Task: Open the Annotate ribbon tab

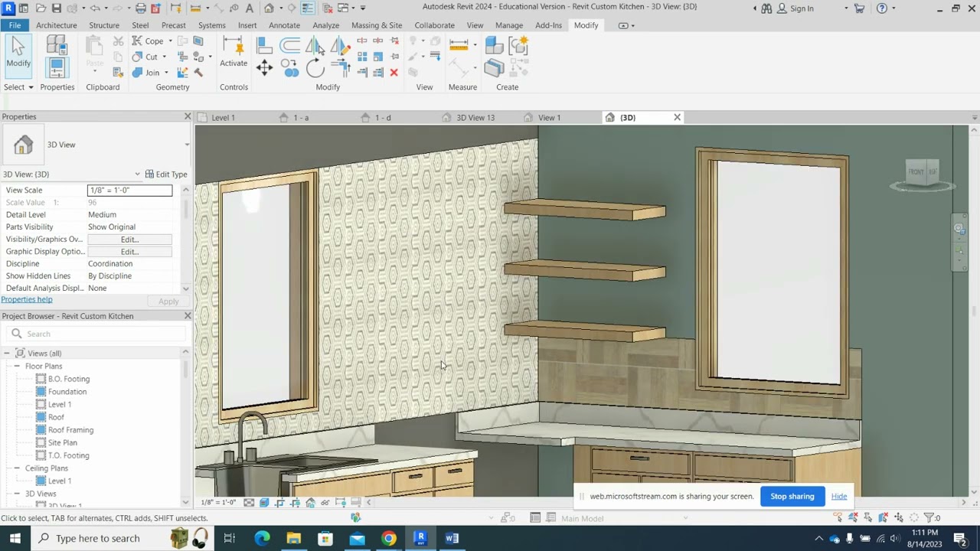Action: [x=284, y=25]
